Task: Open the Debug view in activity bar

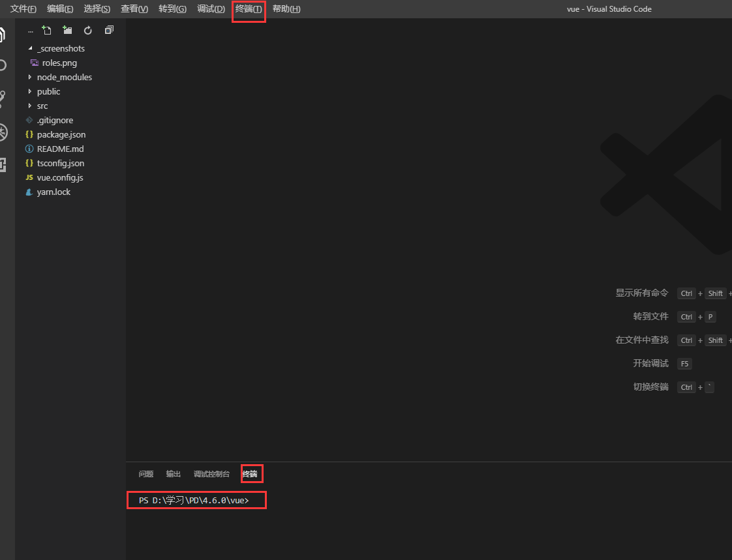Action: tap(3, 132)
